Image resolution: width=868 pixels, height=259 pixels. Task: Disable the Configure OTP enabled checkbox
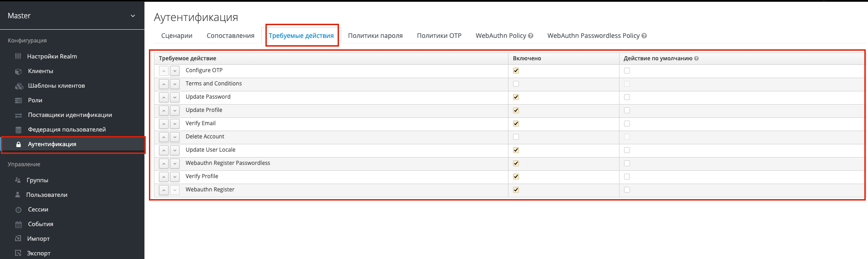click(x=516, y=70)
